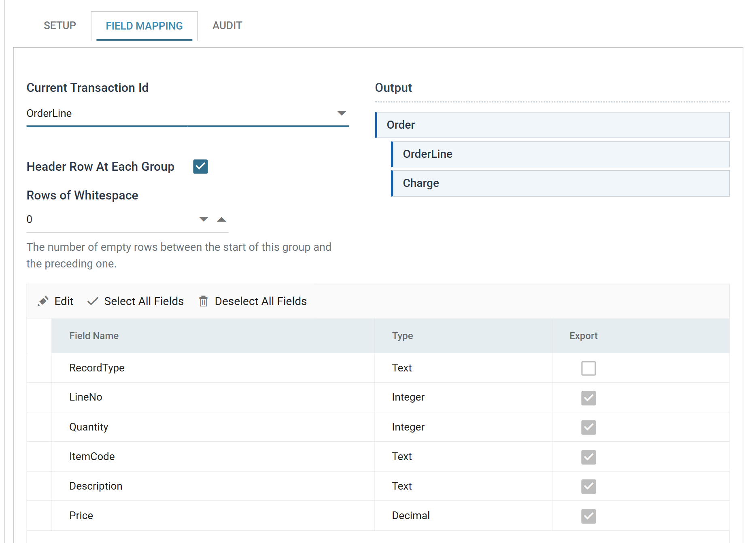Decrease Rows of Whitespace value
756x543 pixels.
point(204,219)
